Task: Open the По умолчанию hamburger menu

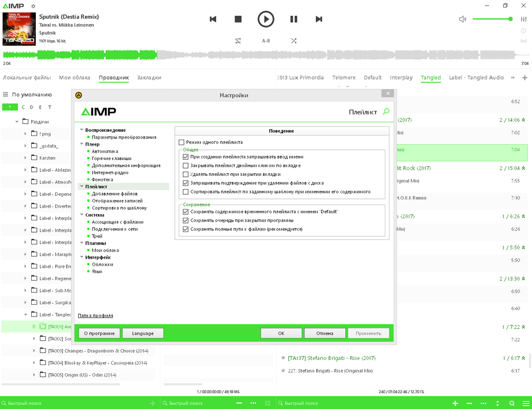Action: [6, 95]
